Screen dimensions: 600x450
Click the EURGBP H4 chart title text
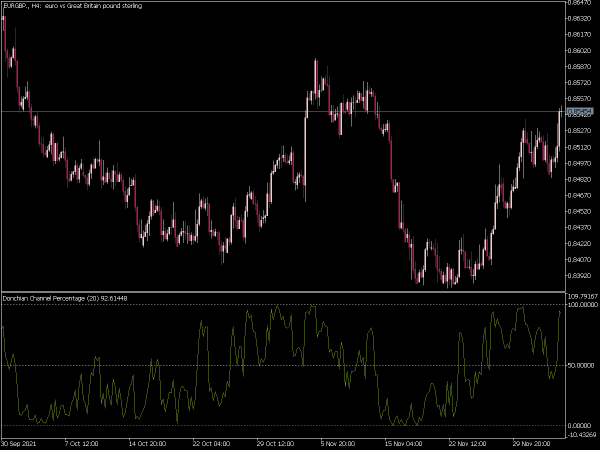pyautogui.click(x=72, y=6)
